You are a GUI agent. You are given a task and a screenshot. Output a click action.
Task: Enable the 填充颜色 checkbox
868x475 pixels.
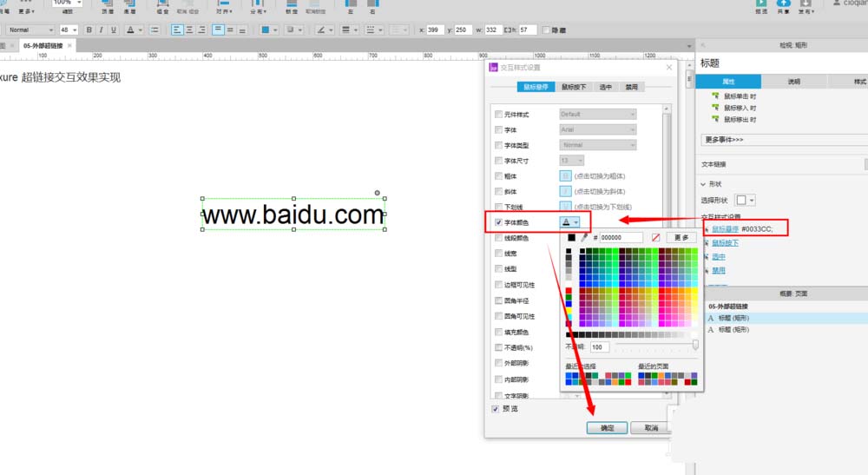pos(498,332)
